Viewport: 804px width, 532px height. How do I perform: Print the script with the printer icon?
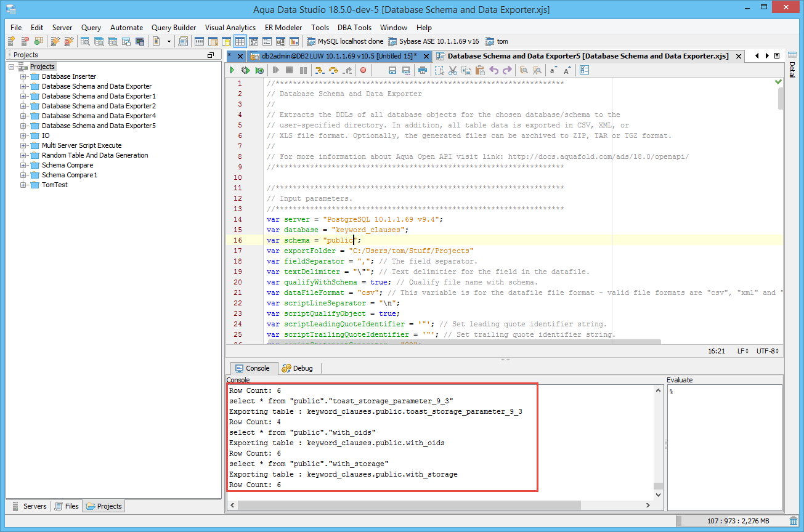pos(423,71)
